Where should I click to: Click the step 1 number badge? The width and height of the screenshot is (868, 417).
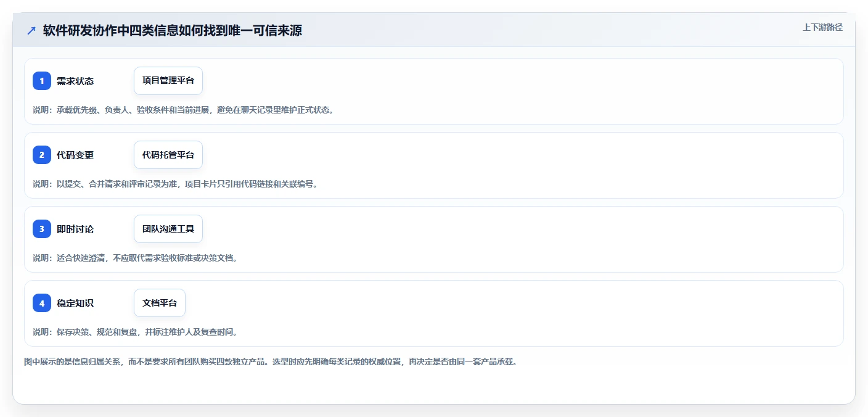pyautogui.click(x=42, y=81)
